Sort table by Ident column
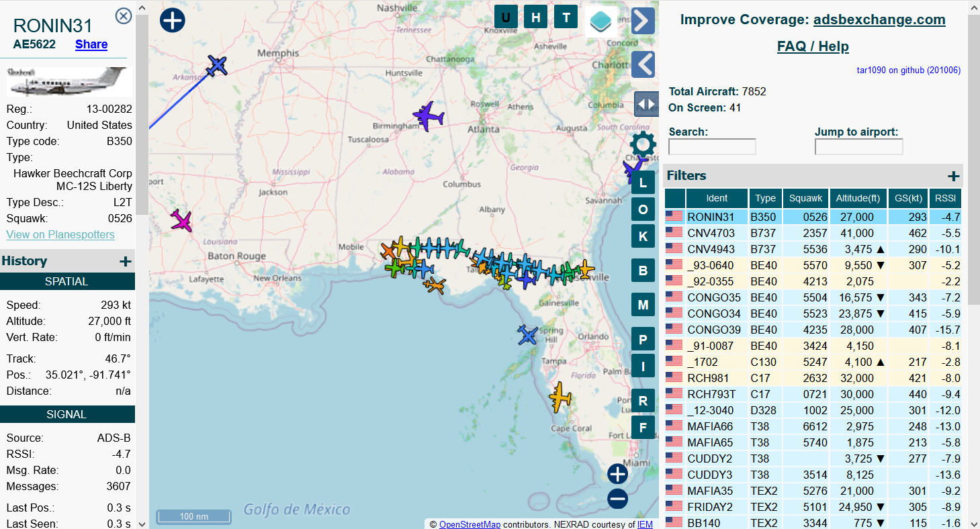Image resolution: width=980 pixels, height=529 pixels. pyautogui.click(x=717, y=198)
